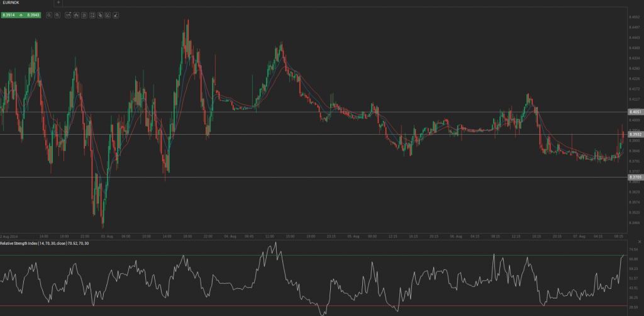
Task: Click the icon right of the line chart icon
Action: tap(100, 15)
